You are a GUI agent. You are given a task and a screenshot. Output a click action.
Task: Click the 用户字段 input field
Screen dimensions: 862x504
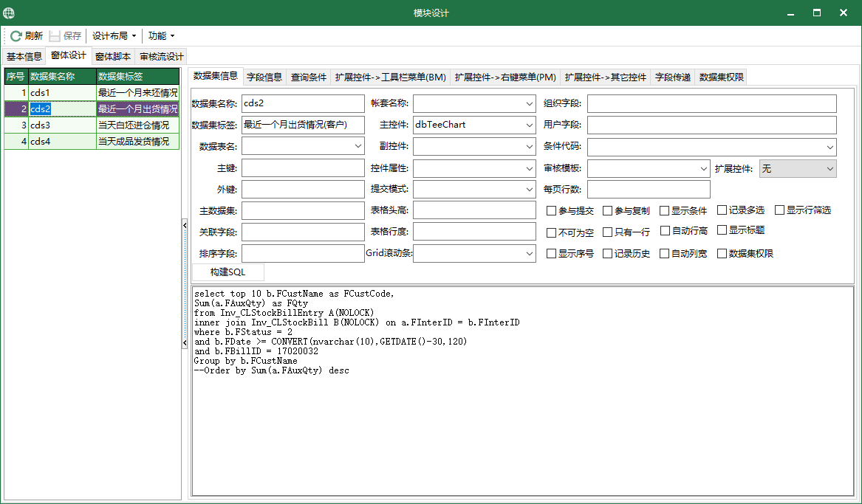point(712,125)
